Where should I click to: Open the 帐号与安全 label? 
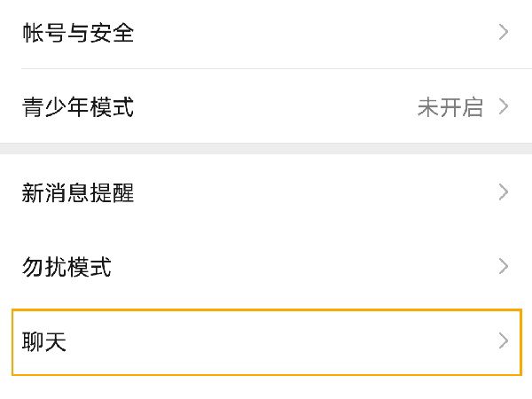[78, 34]
